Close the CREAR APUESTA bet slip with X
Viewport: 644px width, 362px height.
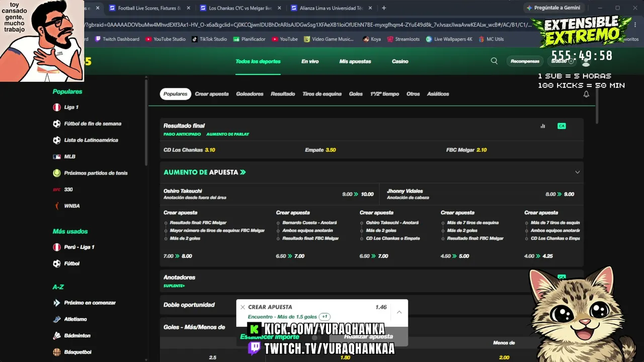[243, 307]
